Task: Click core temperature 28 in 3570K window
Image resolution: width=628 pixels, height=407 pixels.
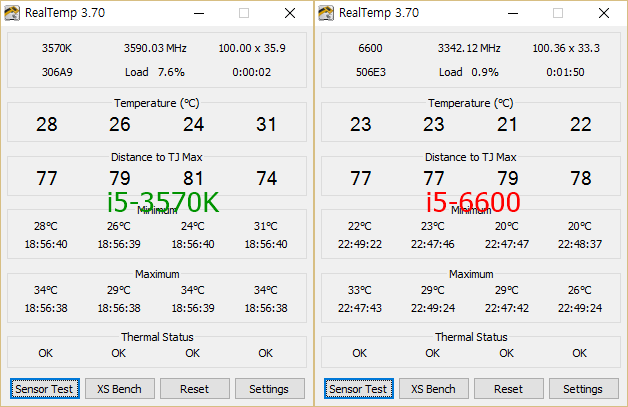Action: click(47, 124)
